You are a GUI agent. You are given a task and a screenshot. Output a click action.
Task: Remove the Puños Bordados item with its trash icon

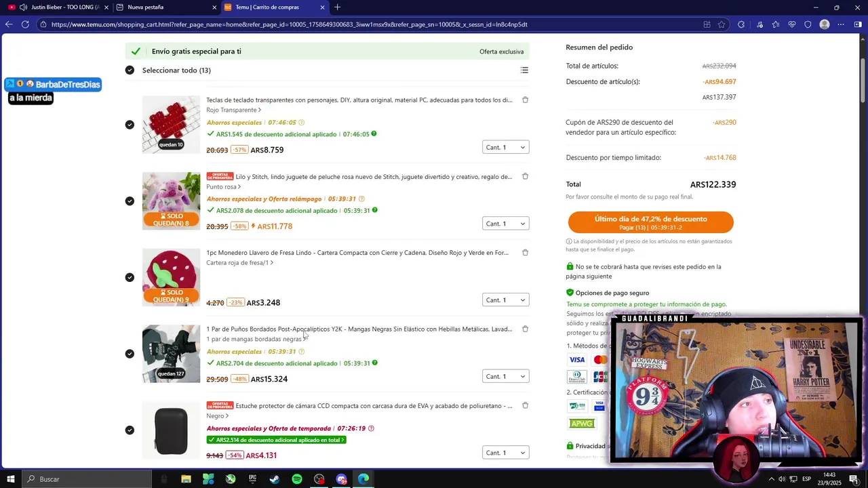526,329
